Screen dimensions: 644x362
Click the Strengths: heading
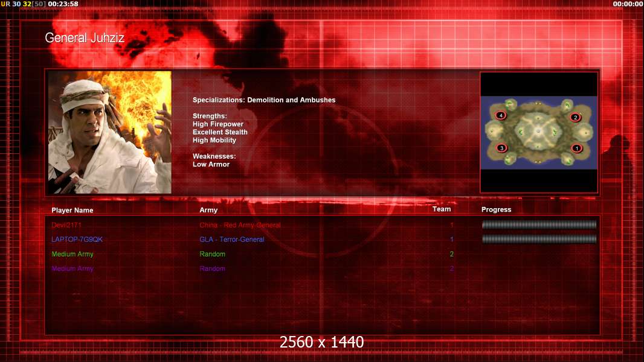click(x=210, y=116)
